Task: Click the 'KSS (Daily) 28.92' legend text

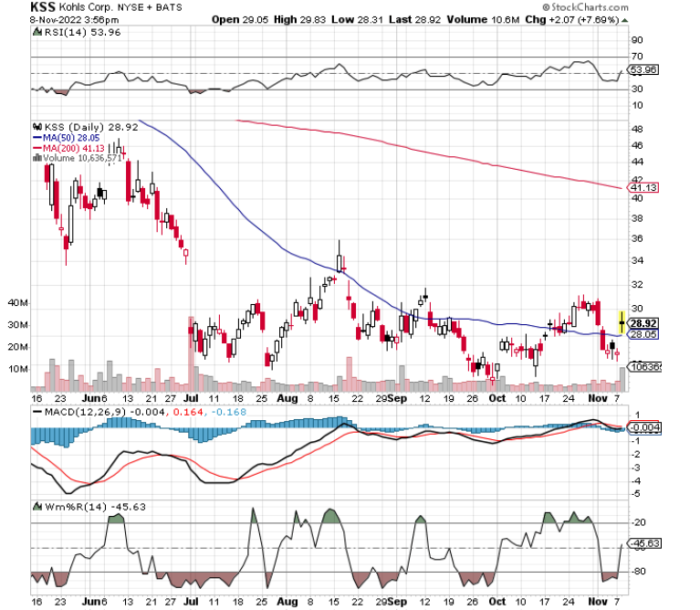Action: pos(91,127)
